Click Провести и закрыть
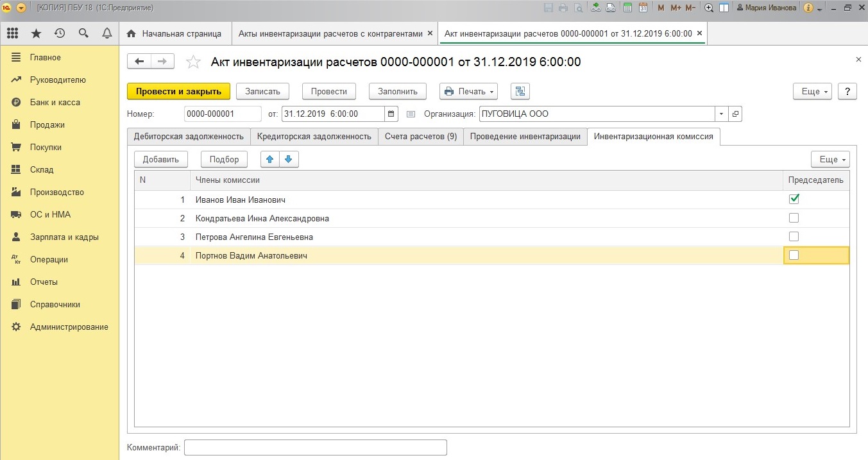The image size is (868, 460). tap(178, 91)
